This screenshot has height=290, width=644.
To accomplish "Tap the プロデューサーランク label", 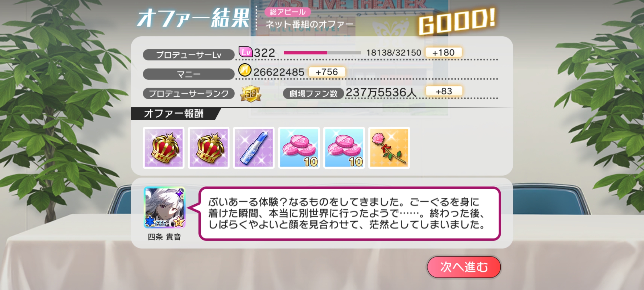I will (x=189, y=93).
